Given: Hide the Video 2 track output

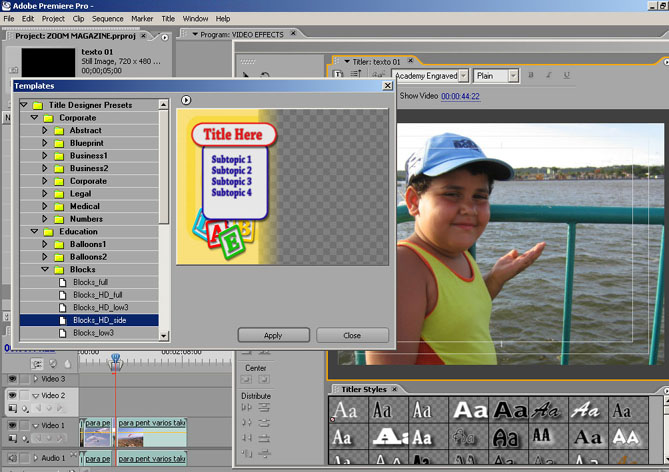Looking at the screenshot, I should (12, 396).
